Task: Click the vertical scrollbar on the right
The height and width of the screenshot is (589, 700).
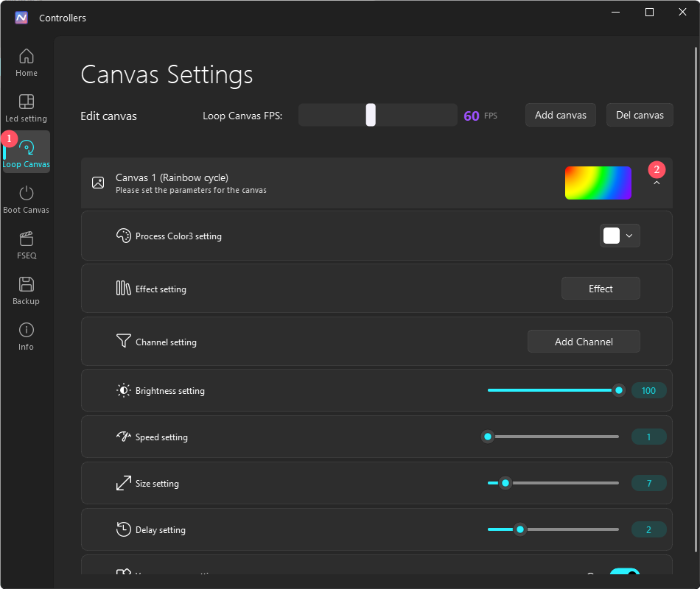Action: [x=696, y=299]
